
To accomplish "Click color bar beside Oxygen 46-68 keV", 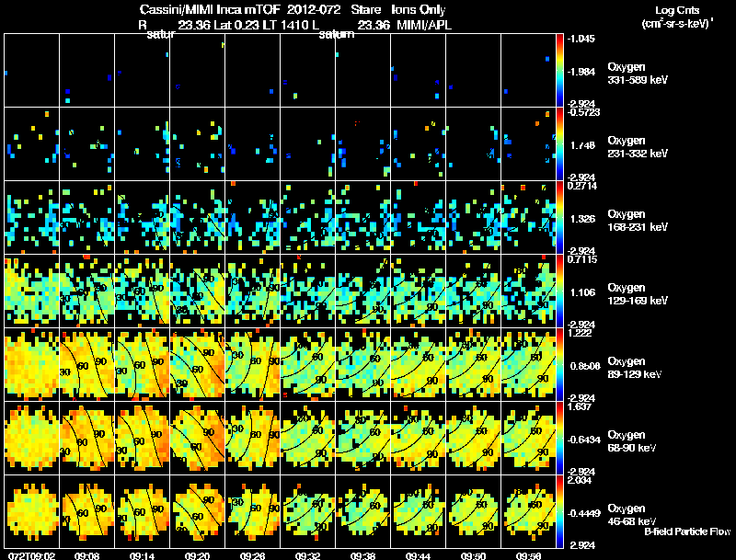I will 559,511.
